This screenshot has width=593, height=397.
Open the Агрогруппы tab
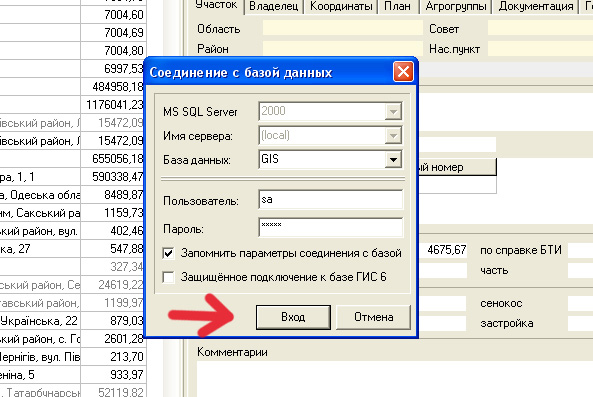tap(456, 6)
